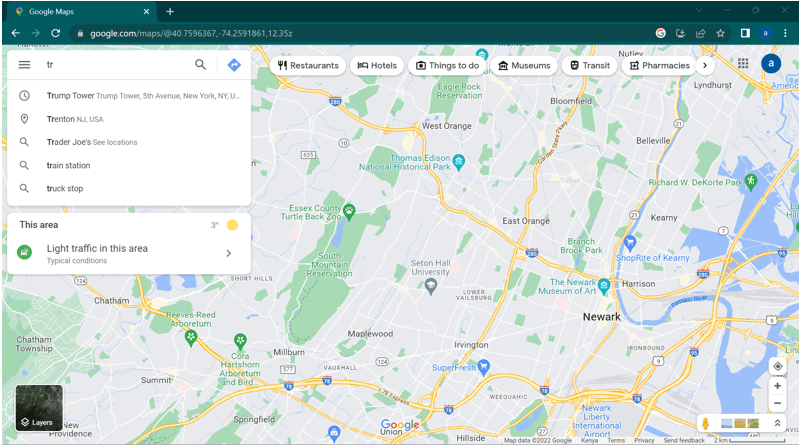Click the blue Directions icon
The height and width of the screenshot is (446, 799).
tap(233, 65)
